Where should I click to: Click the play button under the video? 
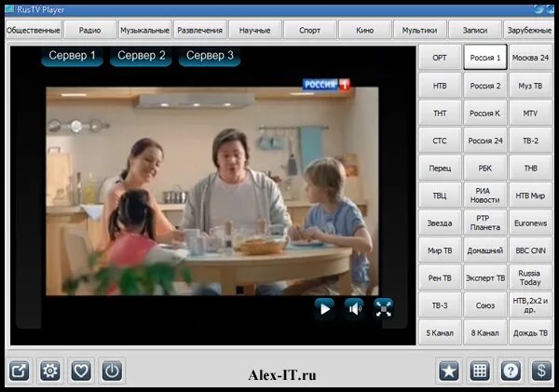[324, 309]
